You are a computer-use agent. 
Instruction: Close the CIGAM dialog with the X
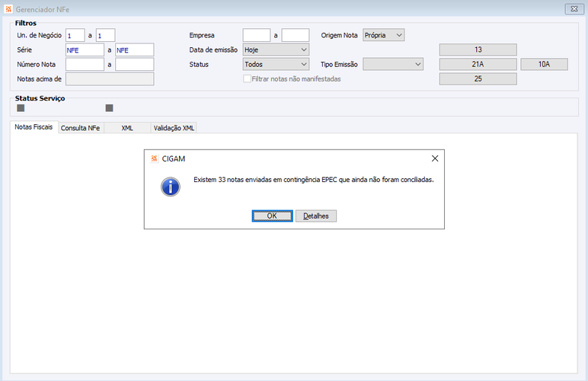pyautogui.click(x=435, y=158)
